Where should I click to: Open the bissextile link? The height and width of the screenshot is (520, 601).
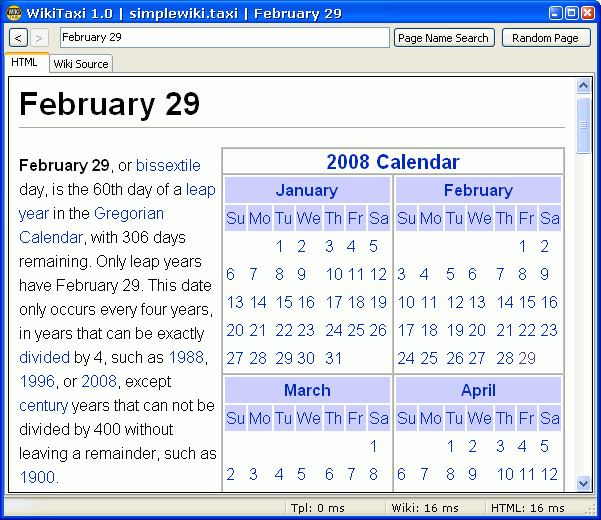[x=168, y=165]
